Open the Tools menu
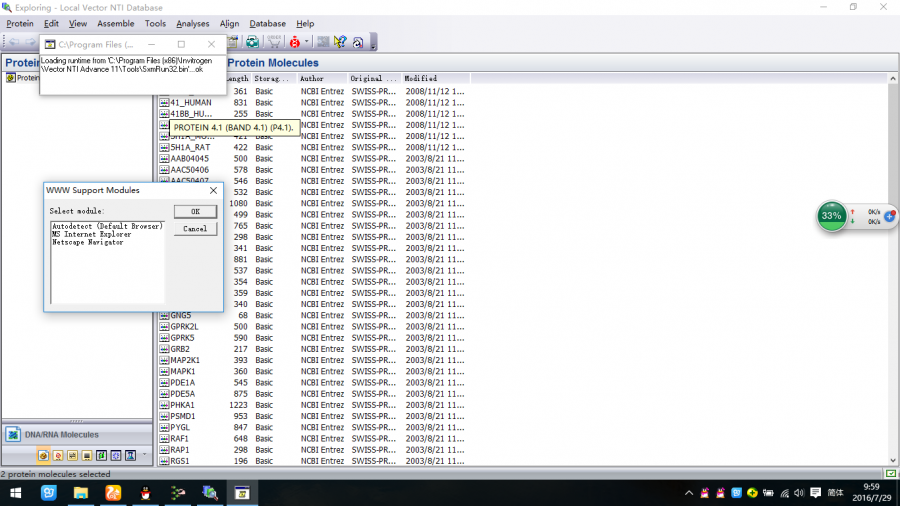900x506 pixels. [155, 24]
